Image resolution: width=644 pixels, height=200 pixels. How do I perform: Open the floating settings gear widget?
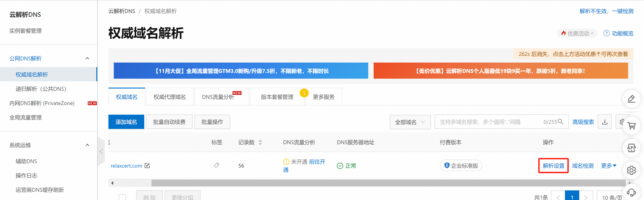pos(631,170)
